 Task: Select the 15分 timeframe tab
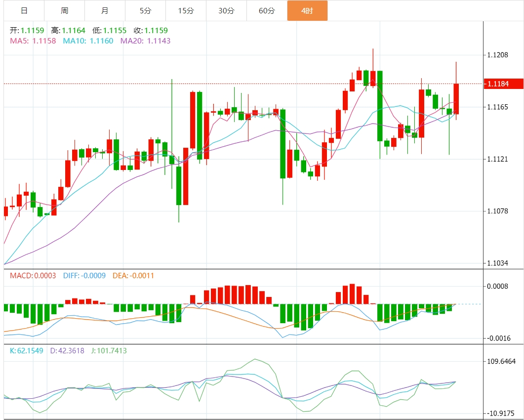(x=186, y=11)
